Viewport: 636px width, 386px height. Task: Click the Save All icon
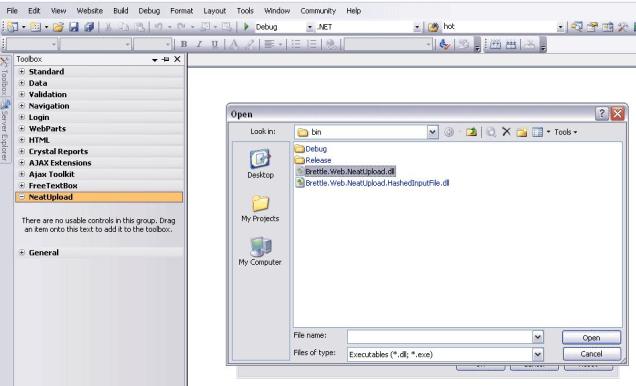[x=89, y=27]
